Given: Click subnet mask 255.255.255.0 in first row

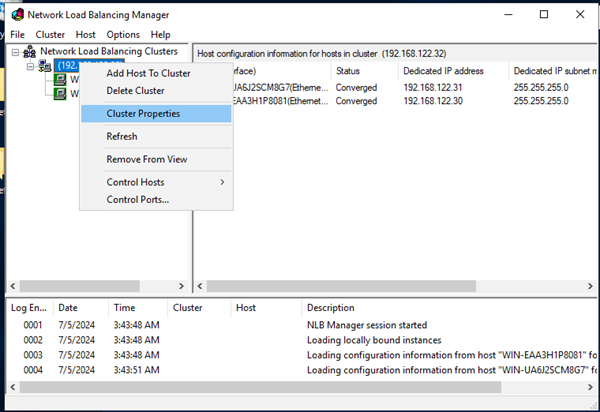Looking at the screenshot, I should (541, 88).
